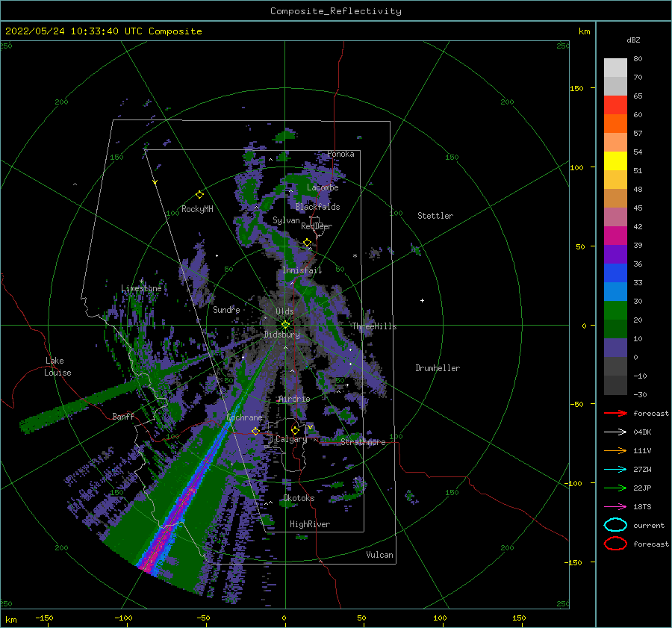Click the purple 39-36 dBZ swatch
The width and height of the screenshot is (672, 628).
615,254
